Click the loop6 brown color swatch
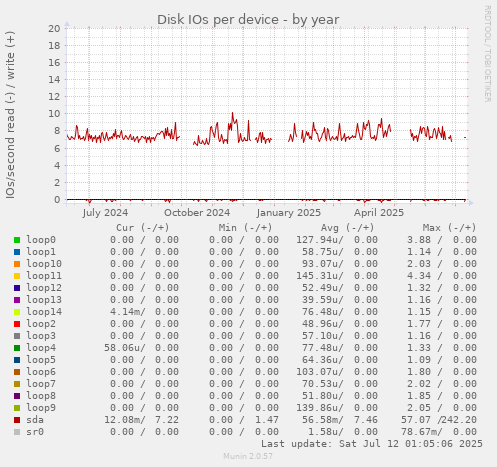The image size is (497, 467). 17,372
